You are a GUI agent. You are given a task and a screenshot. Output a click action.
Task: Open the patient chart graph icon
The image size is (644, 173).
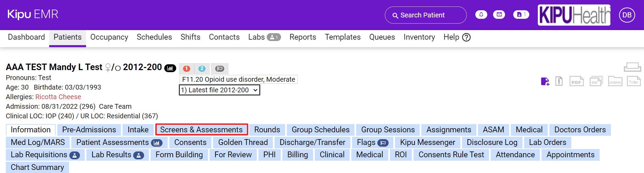coord(170,68)
